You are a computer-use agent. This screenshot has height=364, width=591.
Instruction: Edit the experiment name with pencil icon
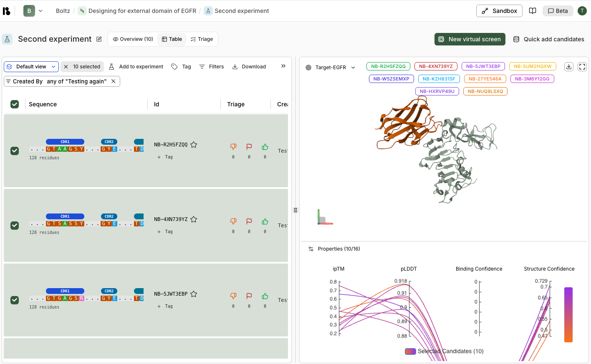point(98,39)
